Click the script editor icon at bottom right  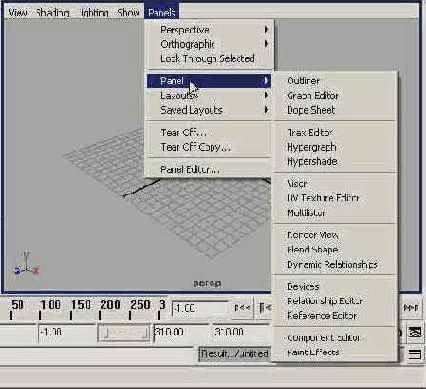[x=415, y=354]
